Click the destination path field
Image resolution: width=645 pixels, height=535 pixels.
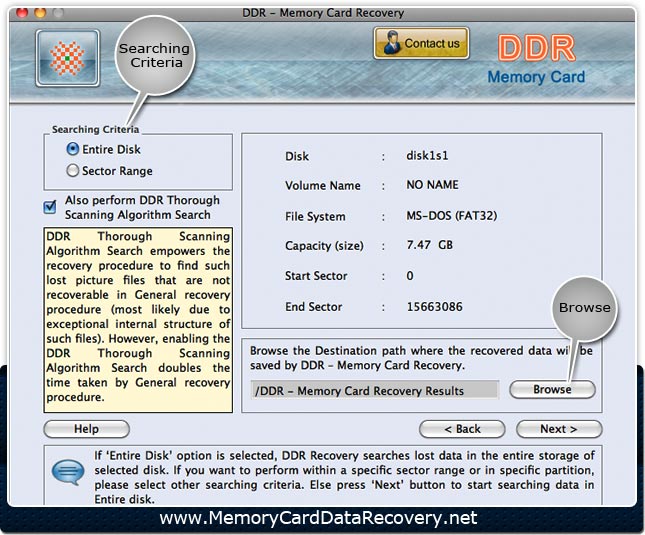375,390
